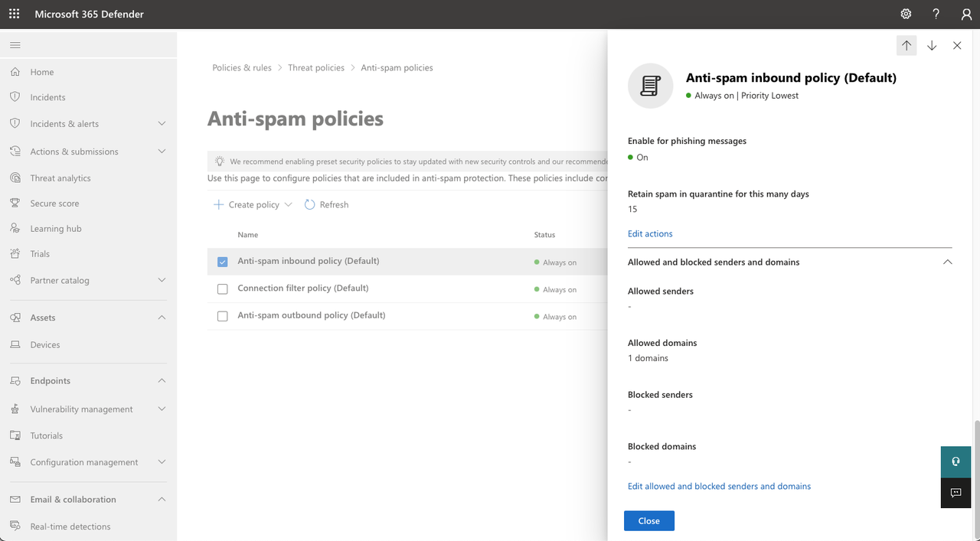Collapse Allowed and blocked senders section

(947, 262)
